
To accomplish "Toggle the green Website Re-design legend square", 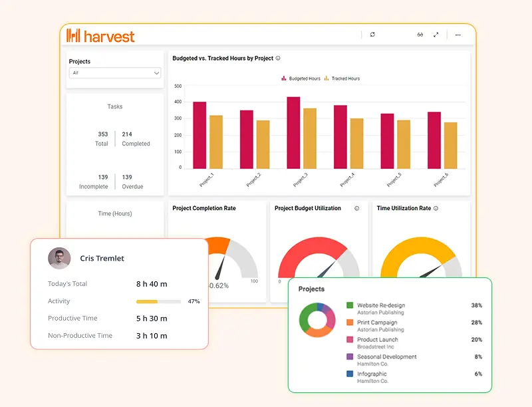I will [x=349, y=305].
